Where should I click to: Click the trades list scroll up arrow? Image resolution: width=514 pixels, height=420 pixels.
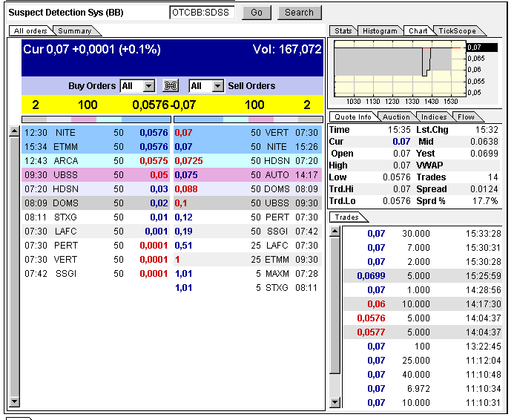click(335, 231)
